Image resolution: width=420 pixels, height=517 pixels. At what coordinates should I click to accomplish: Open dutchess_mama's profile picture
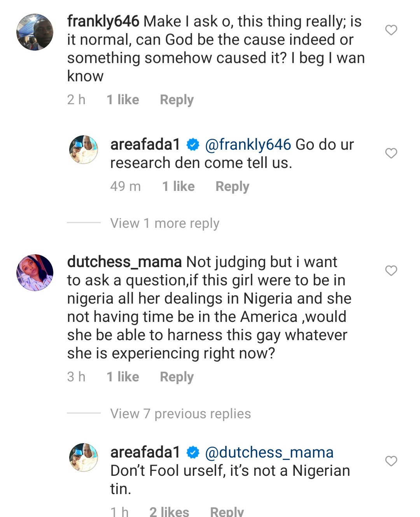[x=35, y=272]
